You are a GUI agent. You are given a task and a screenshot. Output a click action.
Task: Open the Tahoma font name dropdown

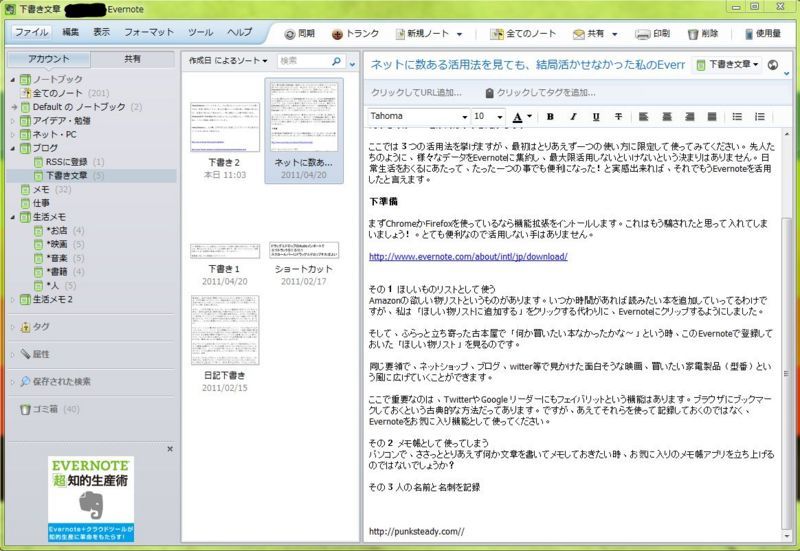pos(464,117)
